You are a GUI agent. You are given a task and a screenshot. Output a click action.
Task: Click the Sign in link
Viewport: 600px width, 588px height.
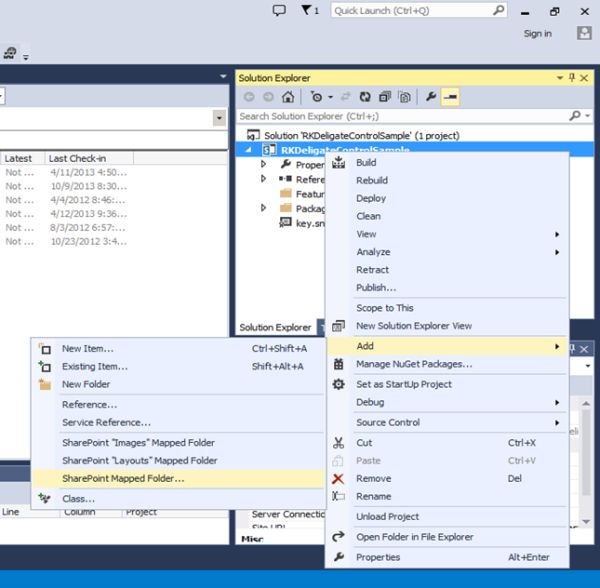point(537,33)
